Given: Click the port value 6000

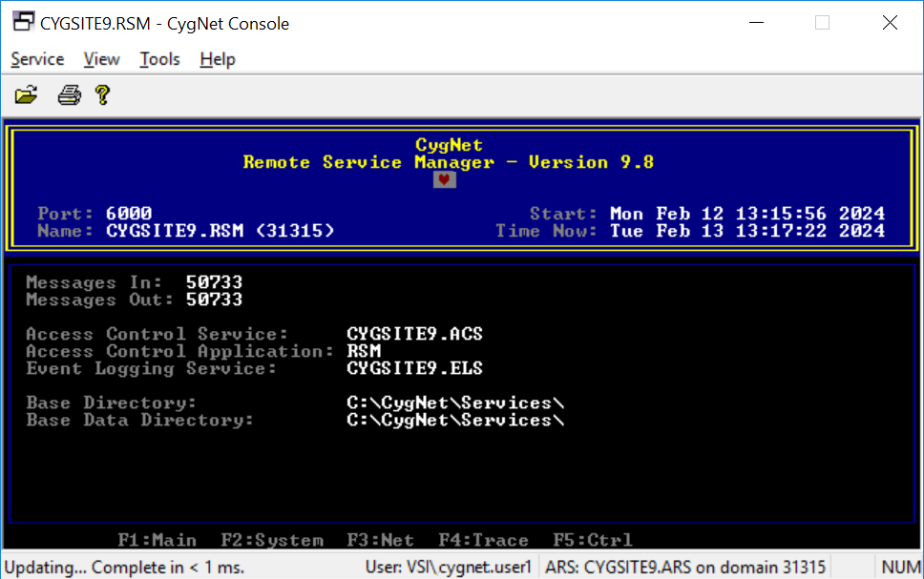Looking at the screenshot, I should pos(129,214).
